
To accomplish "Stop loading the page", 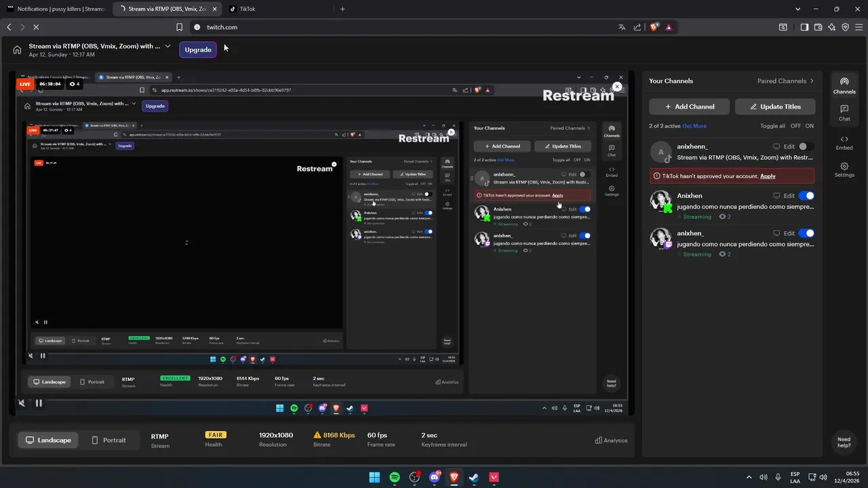I will [x=36, y=27].
